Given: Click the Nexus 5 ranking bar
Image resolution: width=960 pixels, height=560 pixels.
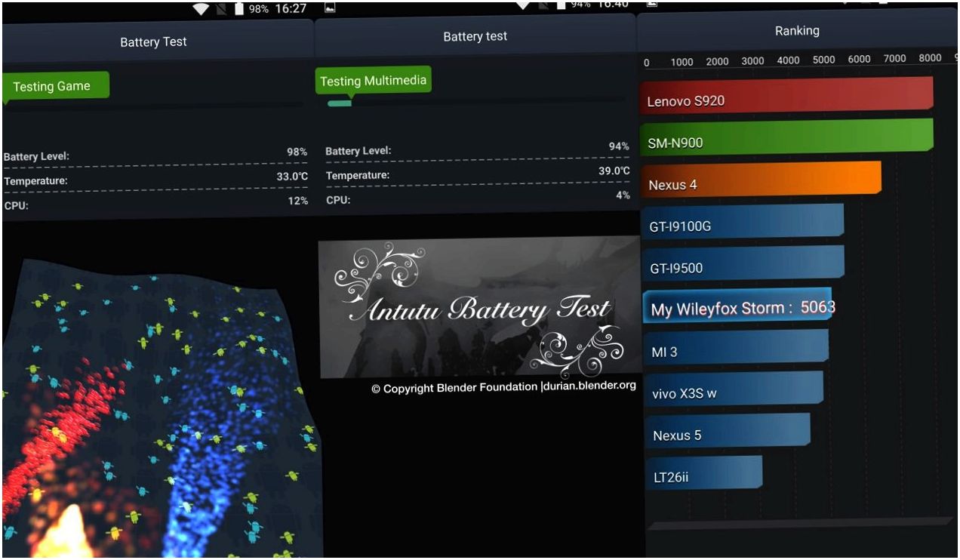Looking at the screenshot, I should click(728, 431).
